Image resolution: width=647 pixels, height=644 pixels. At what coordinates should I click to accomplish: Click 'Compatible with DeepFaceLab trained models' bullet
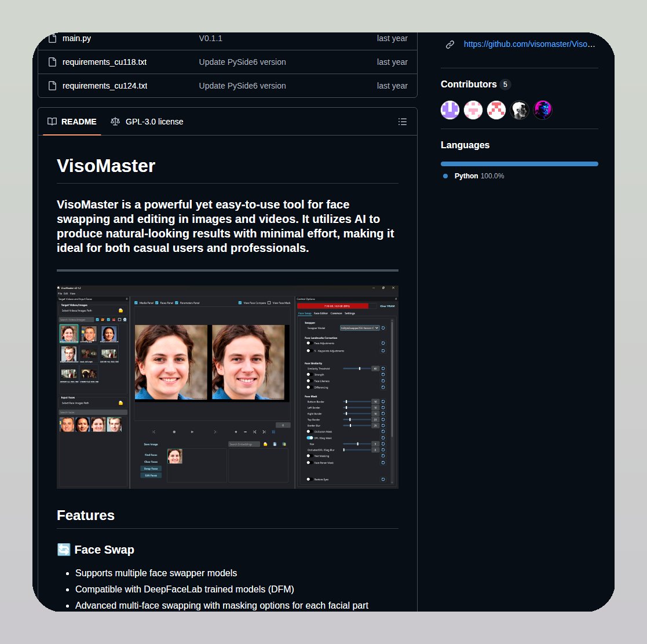[184, 589]
